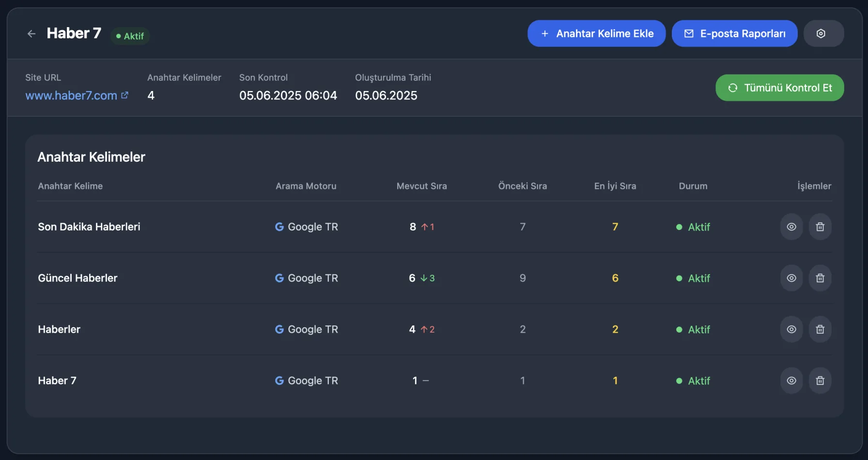Delete the Güncel Haberler keyword
Screen dimensions: 868x460
[x=820, y=278]
